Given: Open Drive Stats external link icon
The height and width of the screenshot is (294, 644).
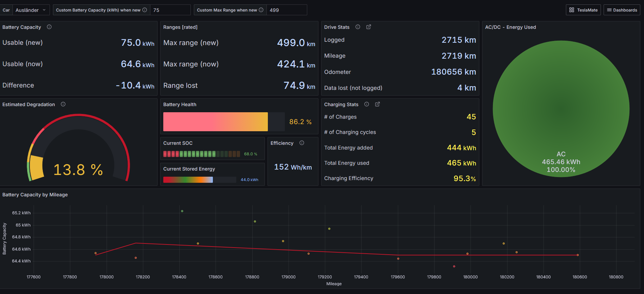Looking at the screenshot, I should (x=369, y=27).
